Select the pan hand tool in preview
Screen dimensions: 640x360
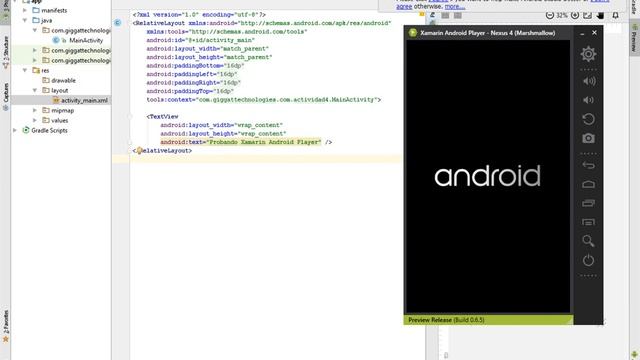pos(600,15)
